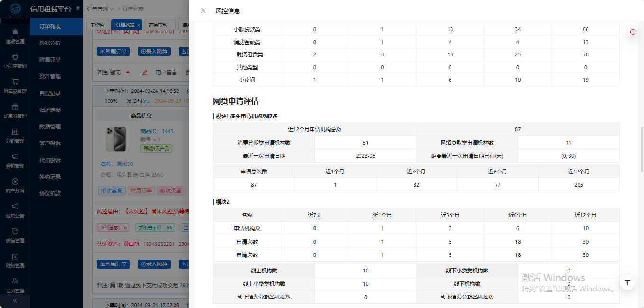Image resolution: width=644 pixels, height=308 pixels.
Task: Click the 一融资租赁类 row label
Action: (247, 54)
